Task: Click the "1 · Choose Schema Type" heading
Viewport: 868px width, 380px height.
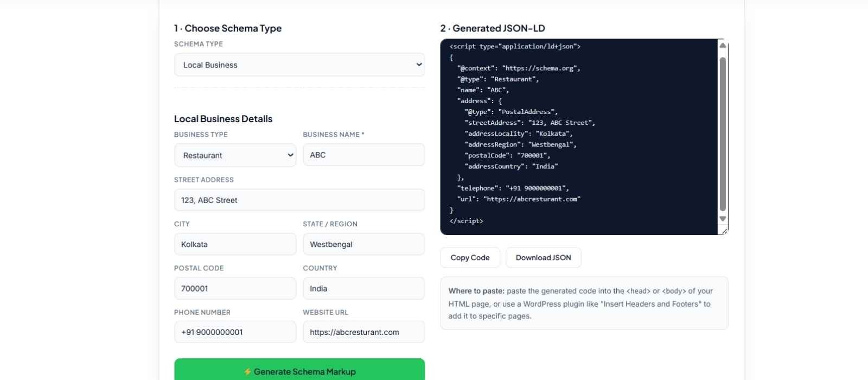Action: tap(228, 28)
